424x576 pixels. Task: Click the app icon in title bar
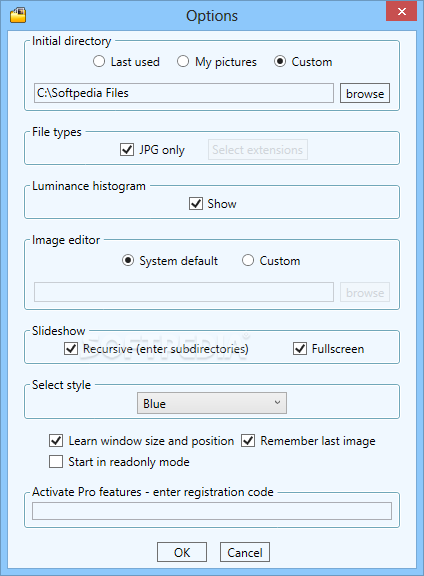(18, 15)
